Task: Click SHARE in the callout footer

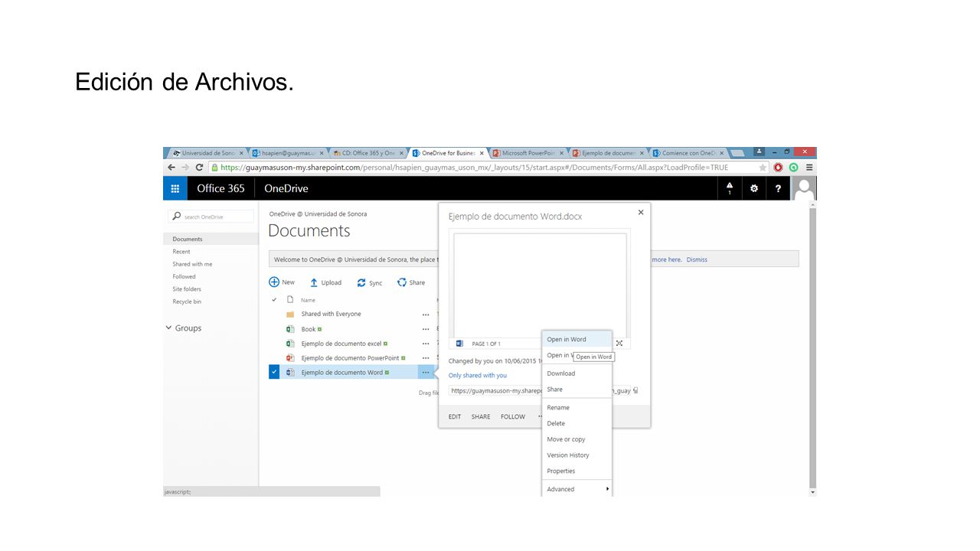Action: tap(481, 417)
